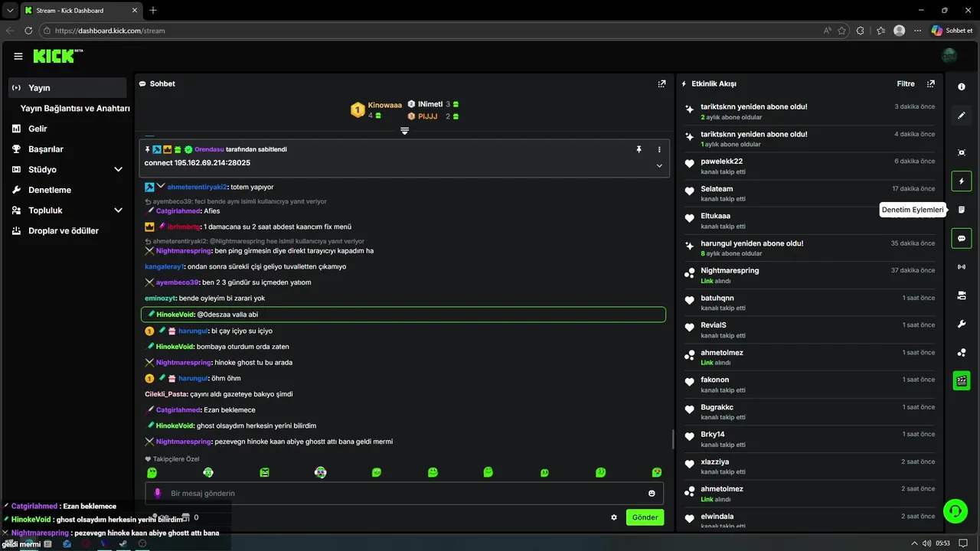The image size is (980, 551).
Task: Open Yayın Bağlantısı ve Anahtarı
Action: 75,109
